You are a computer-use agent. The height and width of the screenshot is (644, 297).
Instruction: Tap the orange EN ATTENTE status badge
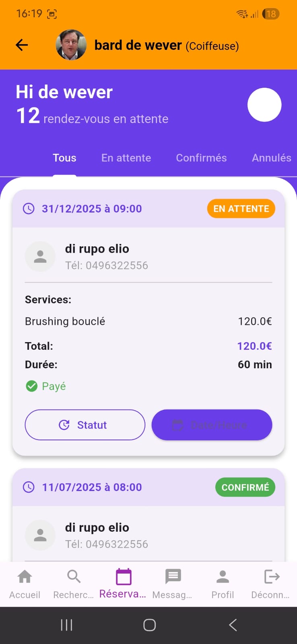pos(241,208)
